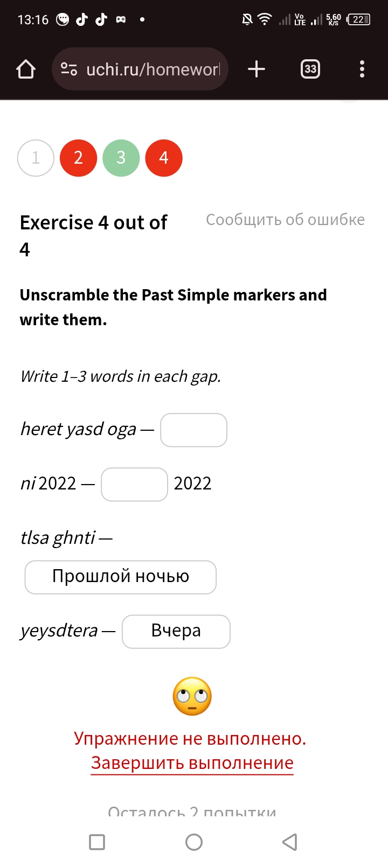388x868 pixels.
Task: Tap Android home circle button
Action: point(194,842)
